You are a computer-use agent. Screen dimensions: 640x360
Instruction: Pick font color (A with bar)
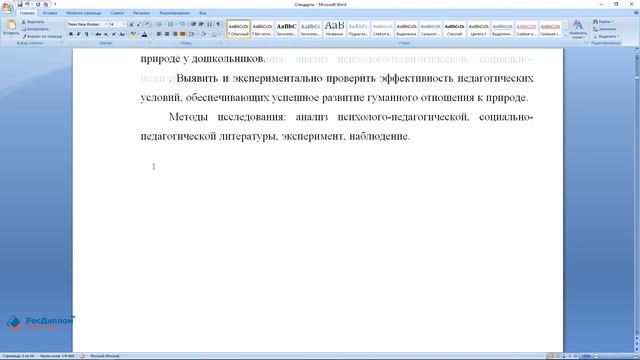[144, 34]
